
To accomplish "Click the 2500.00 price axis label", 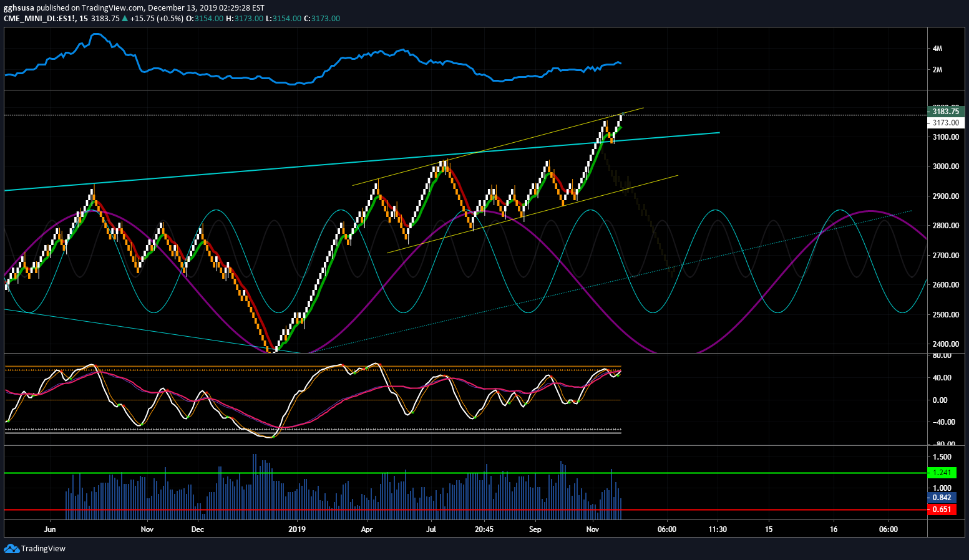I will (946, 315).
